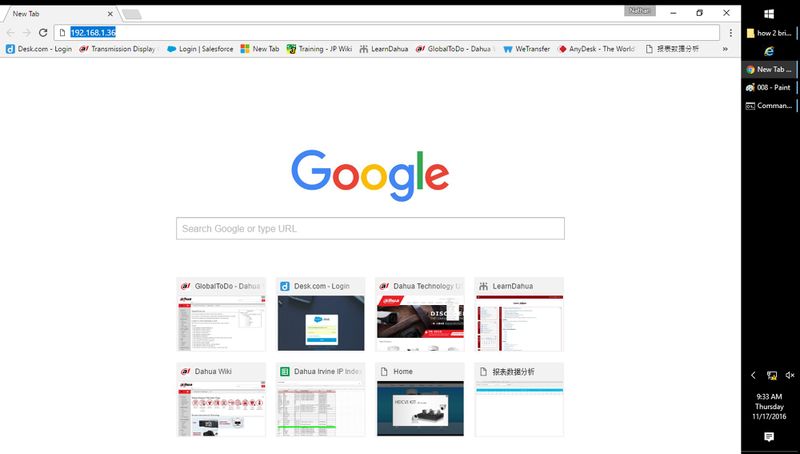Open a new tab with the tab strip button
The height and width of the screenshot is (454, 800).
click(x=132, y=14)
